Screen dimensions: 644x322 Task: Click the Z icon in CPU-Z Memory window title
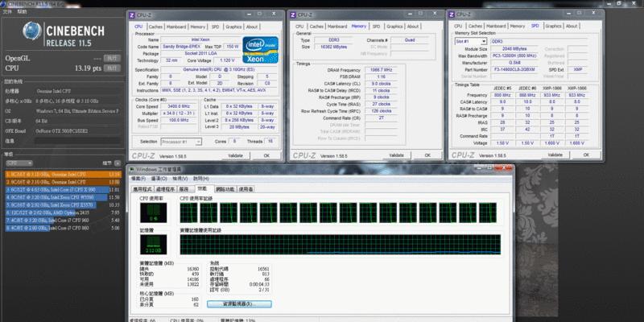pos(293,14)
